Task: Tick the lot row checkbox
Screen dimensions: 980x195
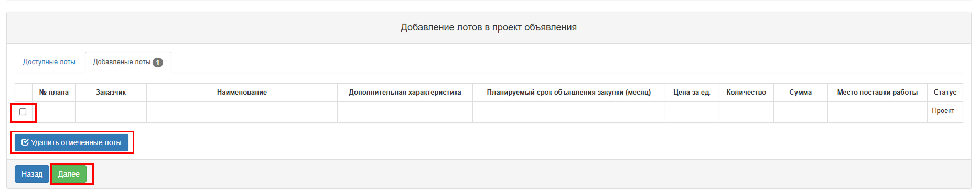Action: point(23,111)
